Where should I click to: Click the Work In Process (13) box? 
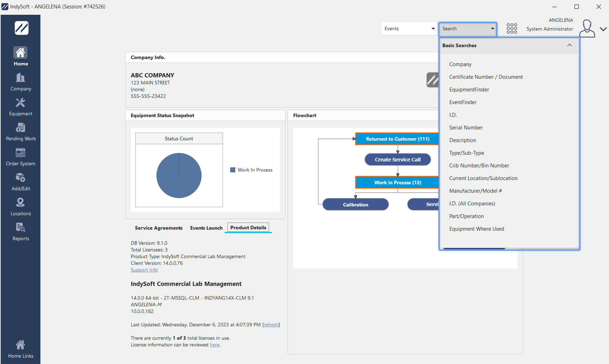397,183
